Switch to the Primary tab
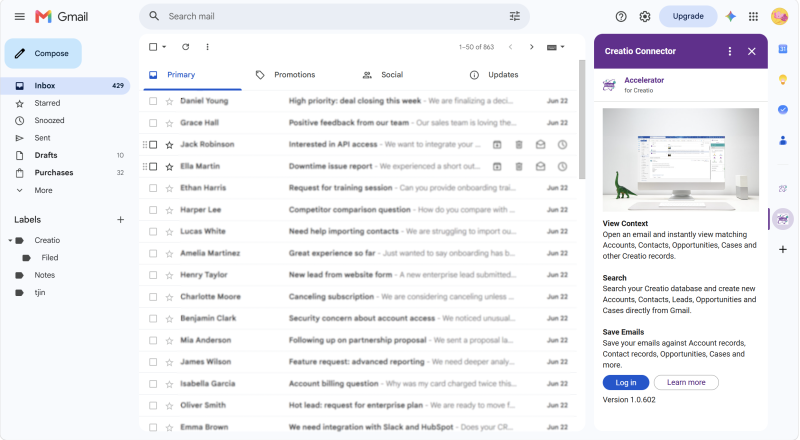 192,75
